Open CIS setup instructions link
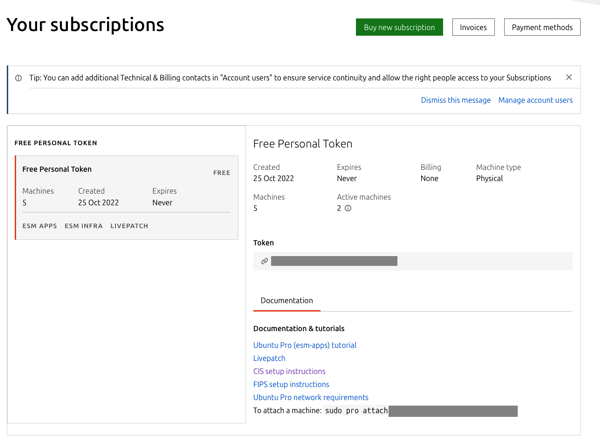Screen dimensions: 600x446 pos(289,371)
